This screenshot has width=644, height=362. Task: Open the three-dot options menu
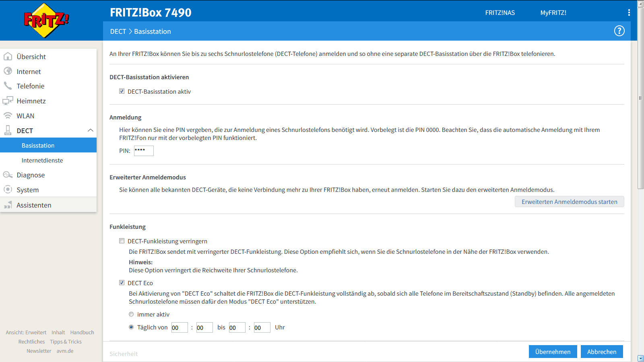tap(629, 12)
